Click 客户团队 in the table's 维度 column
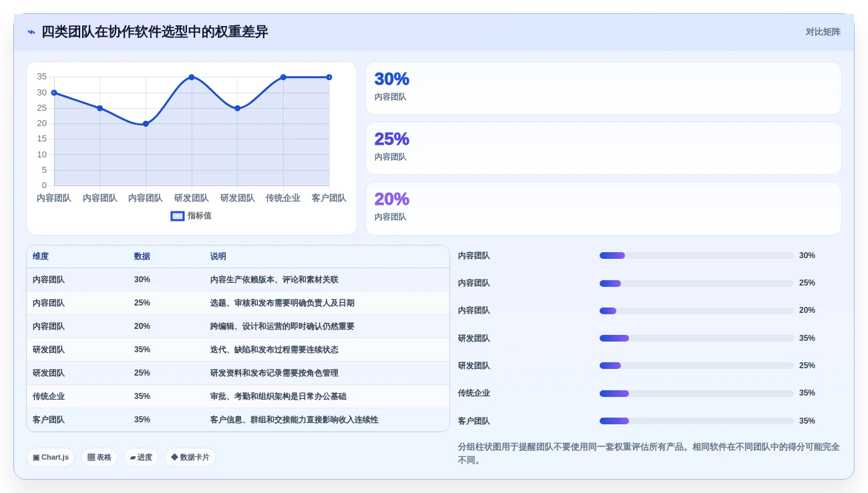 49,420
